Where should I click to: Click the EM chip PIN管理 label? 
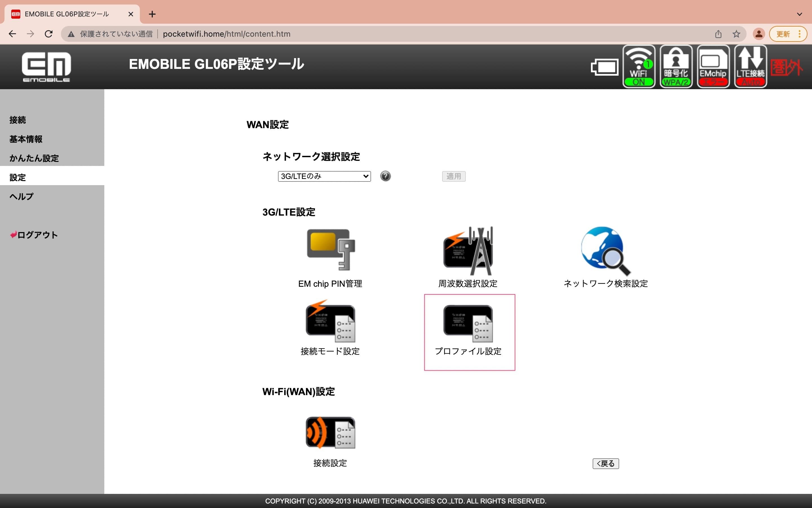330,284
